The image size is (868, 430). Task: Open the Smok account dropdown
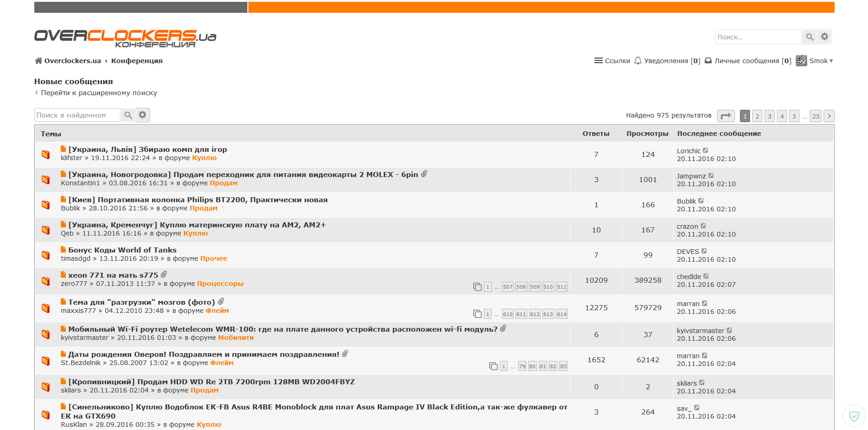(x=820, y=60)
